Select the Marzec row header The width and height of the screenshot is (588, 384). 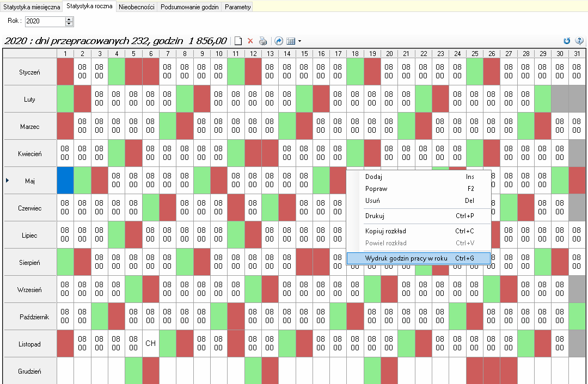click(30, 126)
